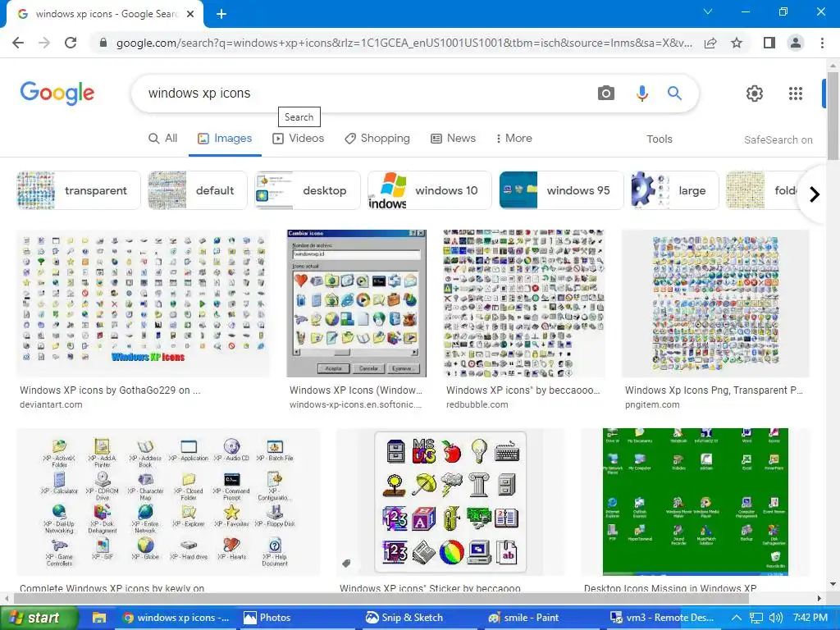Viewport: 840px width, 630px height.
Task: Open the green desktop icons missing image
Action: coord(696,502)
